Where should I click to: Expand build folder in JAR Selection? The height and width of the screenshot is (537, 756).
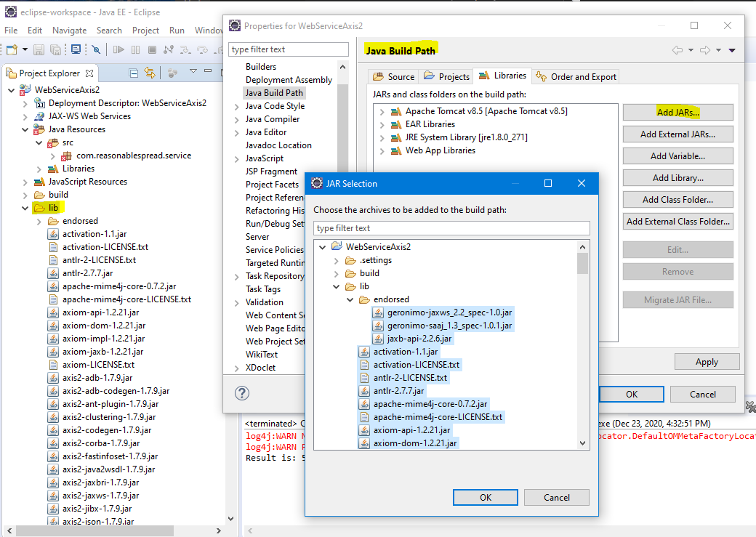(336, 273)
